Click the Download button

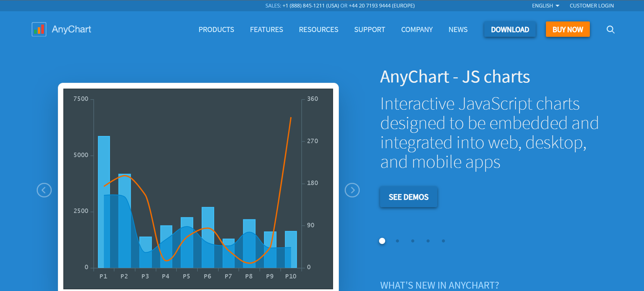pyautogui.click(x=510, y=29)
